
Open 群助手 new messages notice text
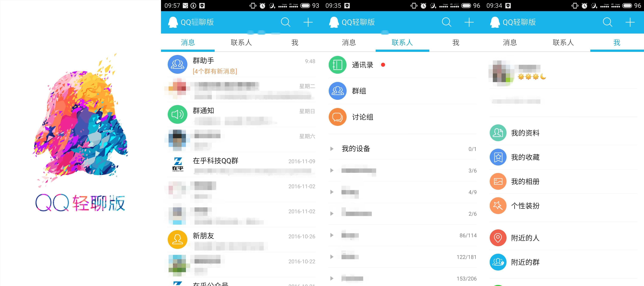click(x=215, y=71)
